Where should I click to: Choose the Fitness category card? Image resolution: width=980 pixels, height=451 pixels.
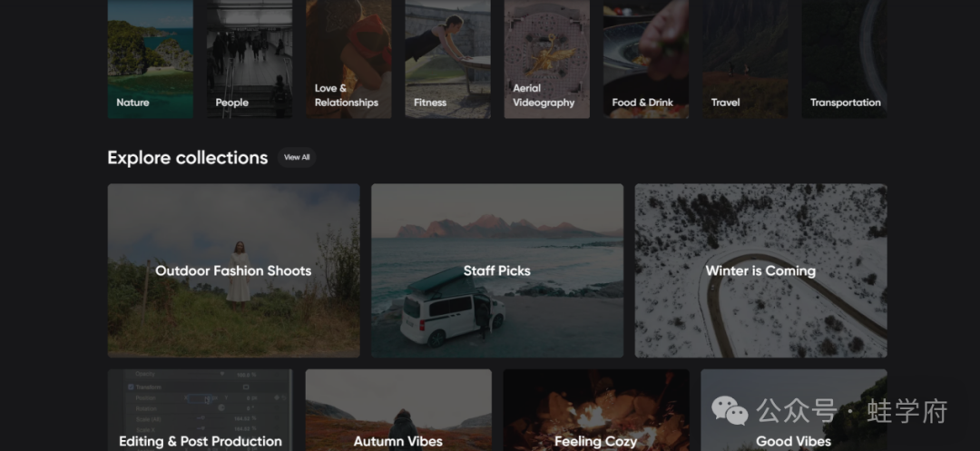(x=447, y=59)
